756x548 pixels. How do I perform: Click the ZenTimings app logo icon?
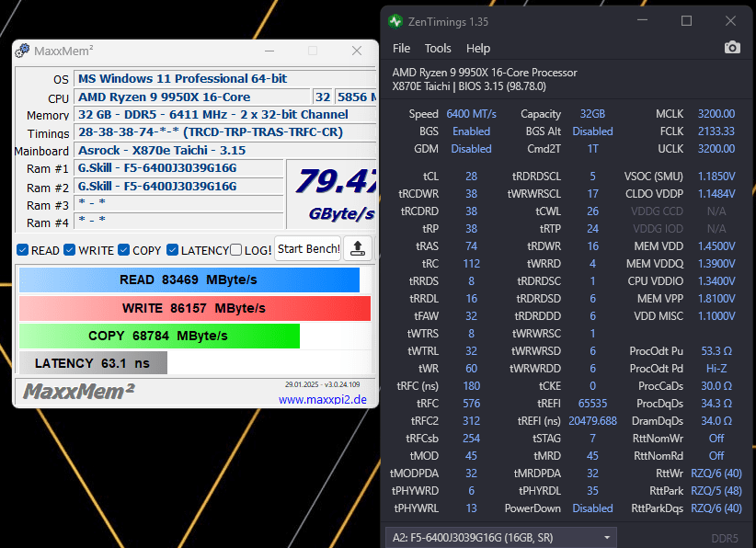(x=395, y=21)
